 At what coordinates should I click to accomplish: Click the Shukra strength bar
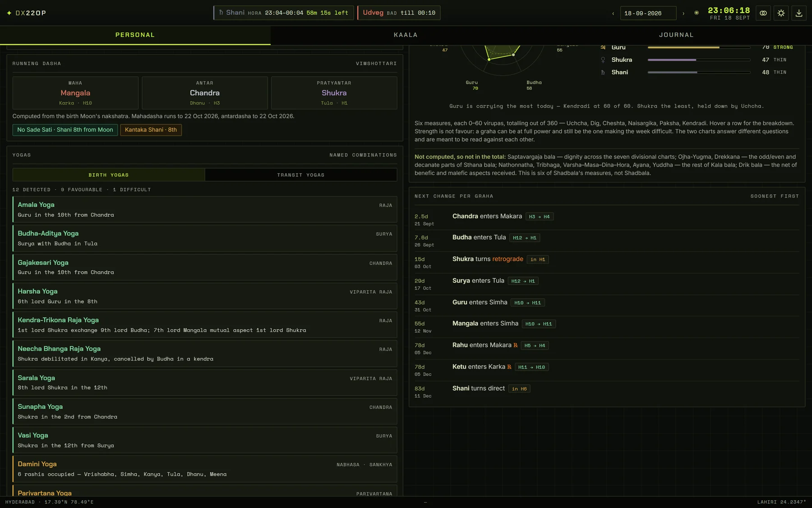coord(699,60)
